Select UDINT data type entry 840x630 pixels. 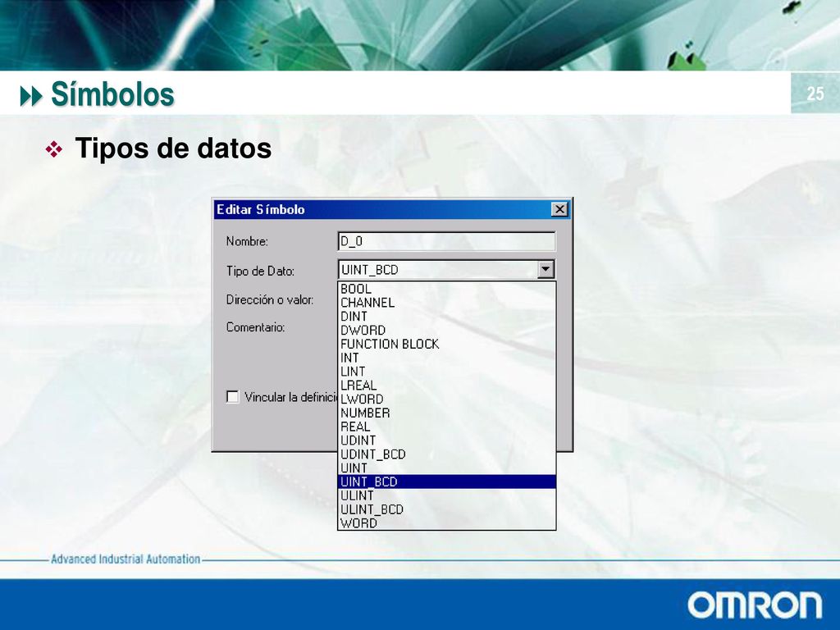click(447, 441)
